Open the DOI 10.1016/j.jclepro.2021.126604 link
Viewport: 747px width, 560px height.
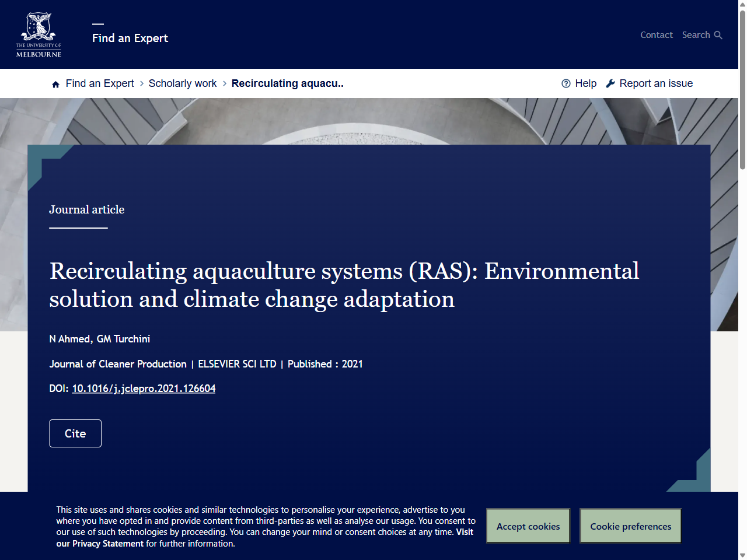(x=144, y=388)
